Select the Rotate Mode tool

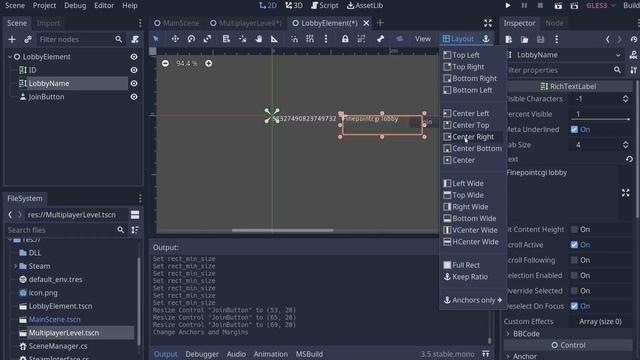pos(191,39)
